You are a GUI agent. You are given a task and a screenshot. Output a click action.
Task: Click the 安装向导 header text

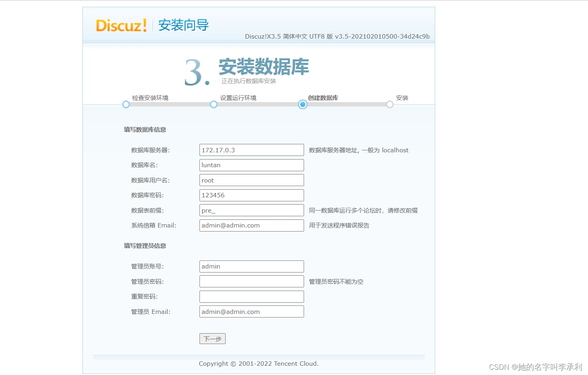coord(183,25)
